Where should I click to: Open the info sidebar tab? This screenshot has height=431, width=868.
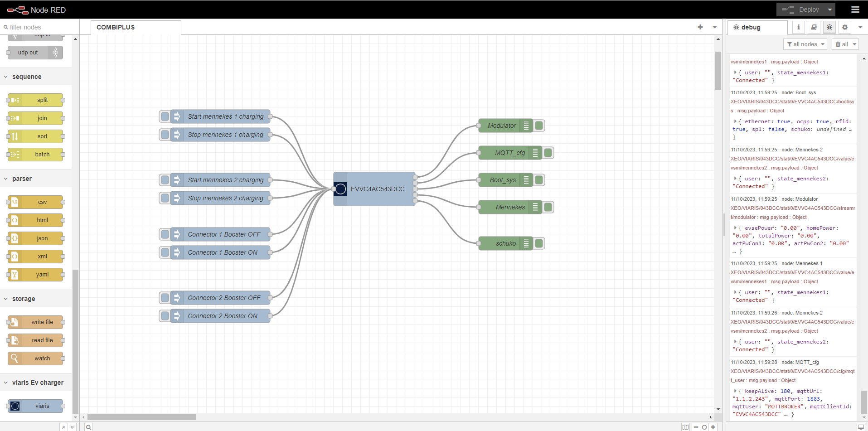pyautogui.click(x=799, y=27)
